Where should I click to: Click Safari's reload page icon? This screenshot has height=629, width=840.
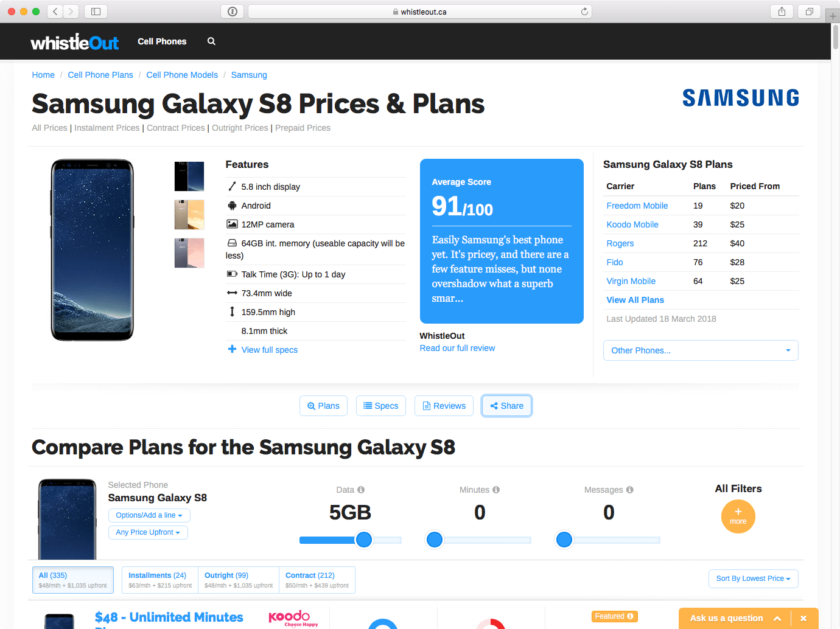584,12
